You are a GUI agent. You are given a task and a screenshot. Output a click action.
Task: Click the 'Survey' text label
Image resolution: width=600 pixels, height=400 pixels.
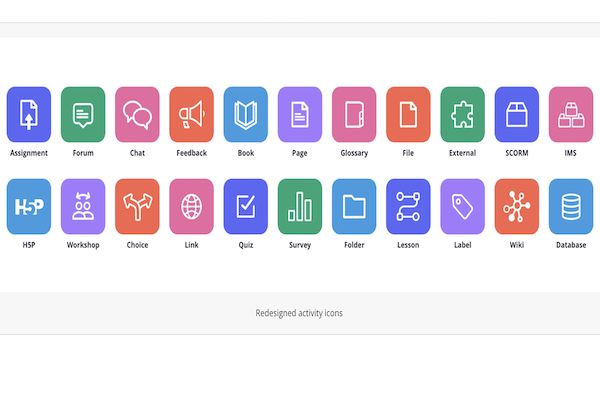click(300, 245)
